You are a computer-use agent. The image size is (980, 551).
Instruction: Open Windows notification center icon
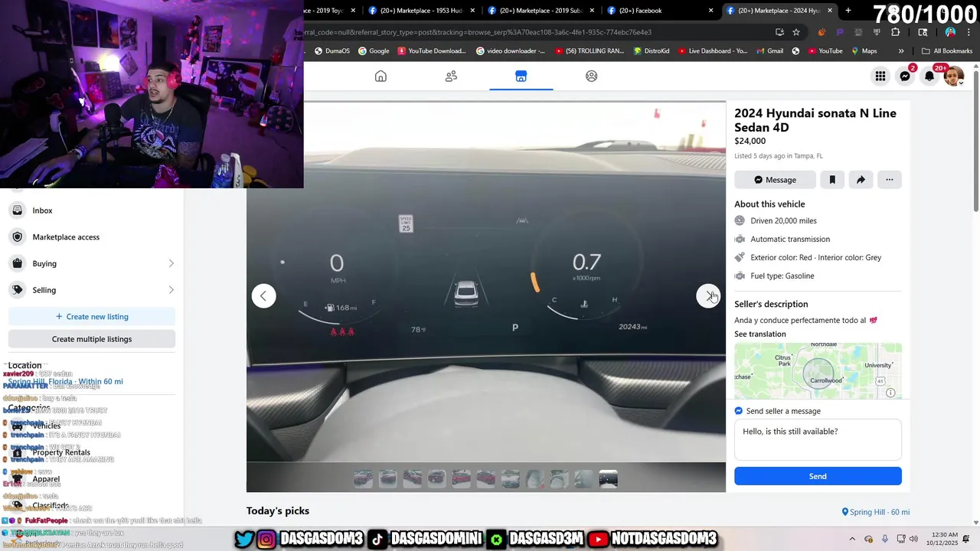click(x=966, y=539)
